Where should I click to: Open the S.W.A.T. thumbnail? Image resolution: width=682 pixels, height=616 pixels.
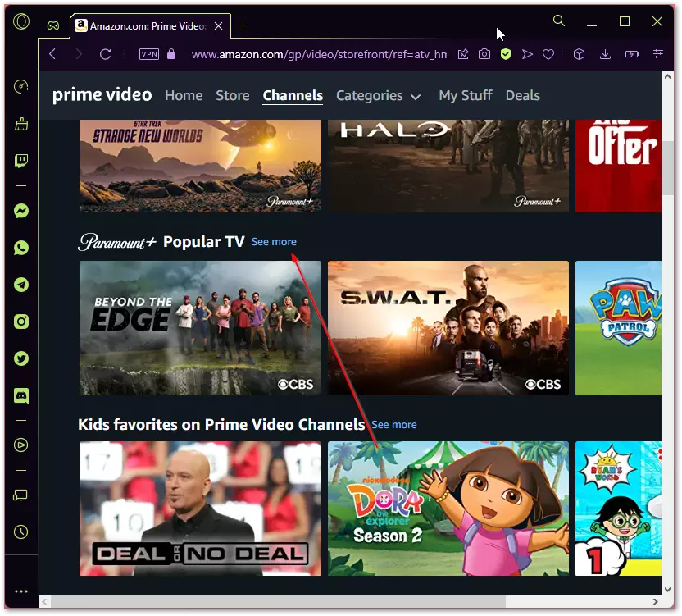(448, 328)
